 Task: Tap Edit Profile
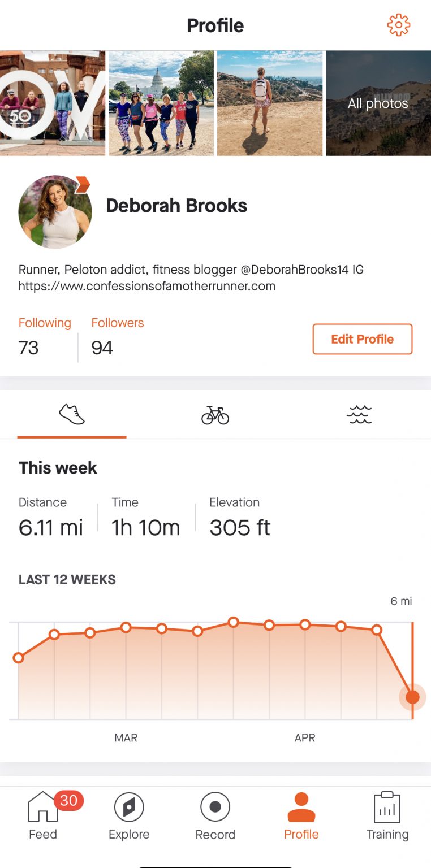pos(363,339)
